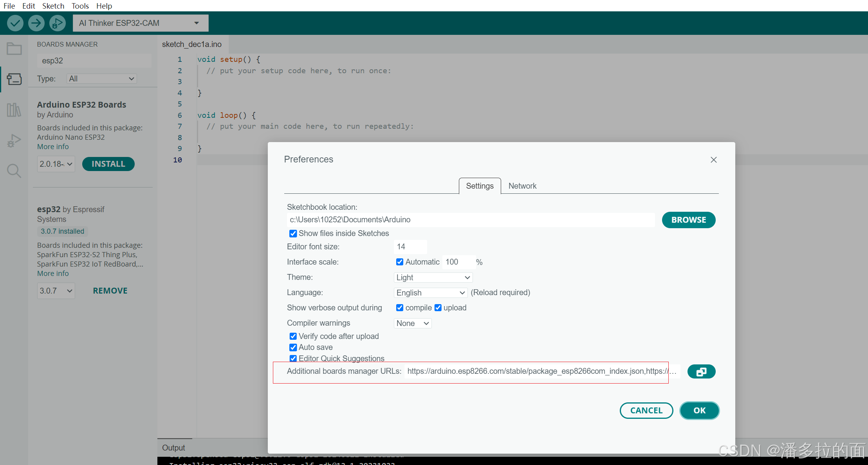868x465 pixels.
Task: Open the sidebar Debug panel icon
Action: coord(14,141)
